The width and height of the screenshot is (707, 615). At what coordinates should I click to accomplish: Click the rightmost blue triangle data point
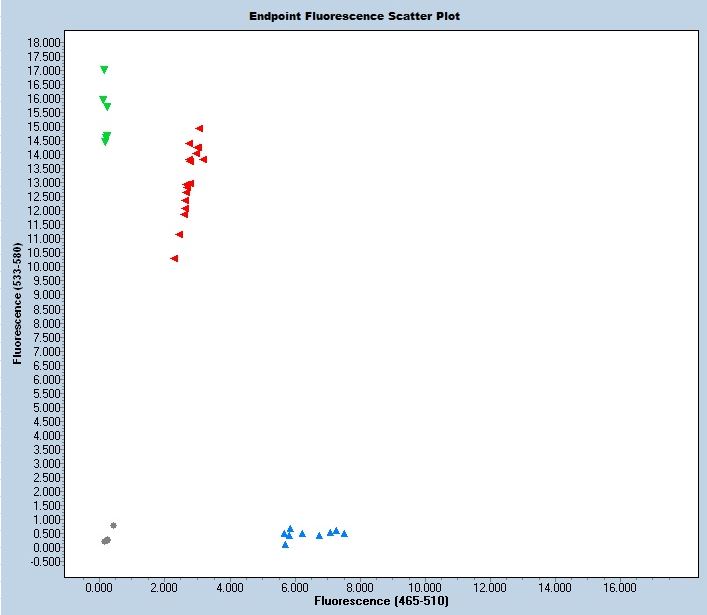click(344, 533)
